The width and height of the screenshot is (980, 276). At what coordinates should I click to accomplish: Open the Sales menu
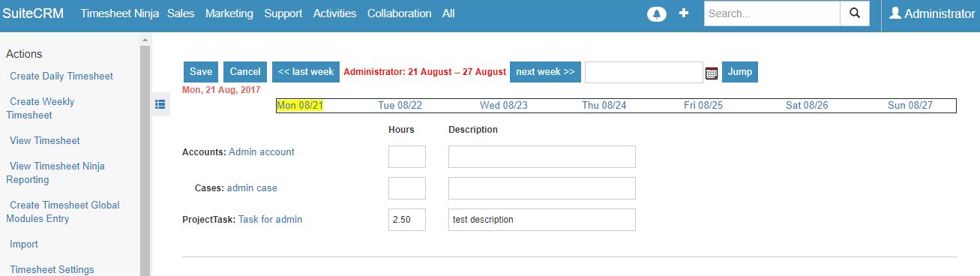(181, 13)
